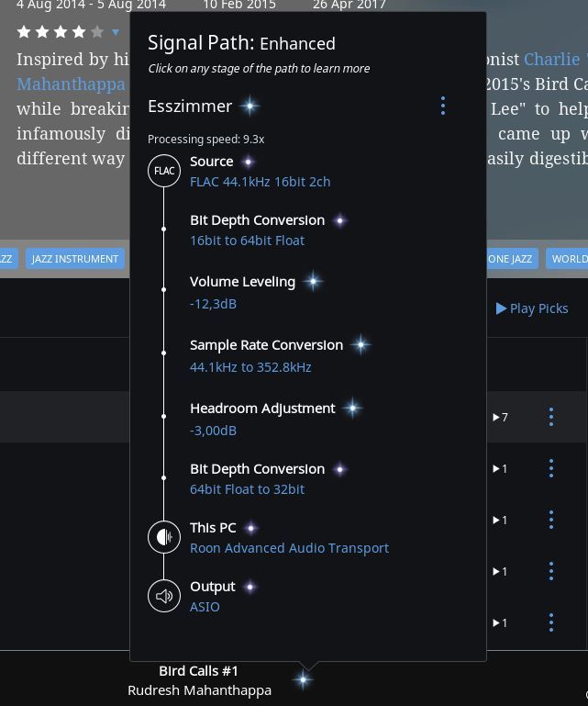Click the star next to Volume Leveling
This screenshot has width=588, height=706.
[313, 282]
